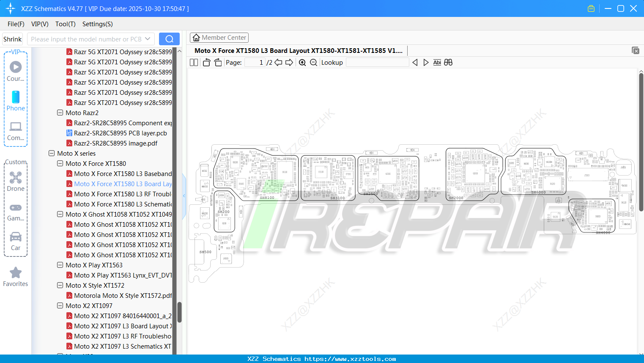Click the Abi text-search icon

pos(437,62)
